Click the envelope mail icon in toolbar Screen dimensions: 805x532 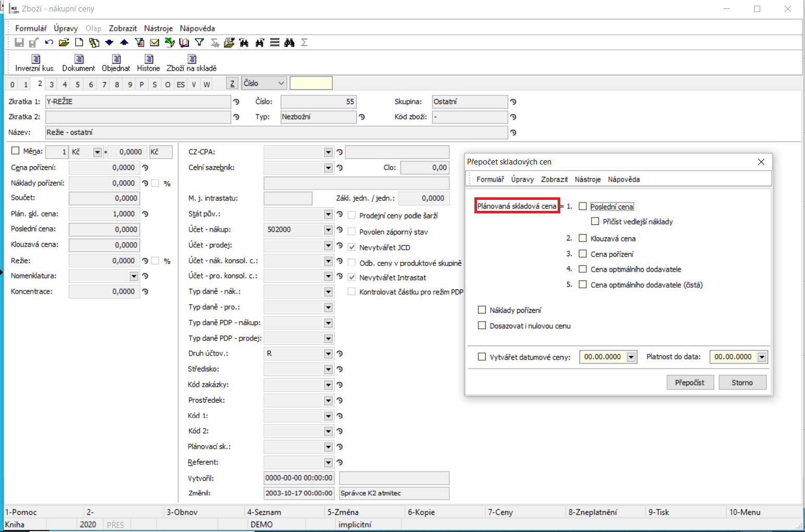(155, 43)
